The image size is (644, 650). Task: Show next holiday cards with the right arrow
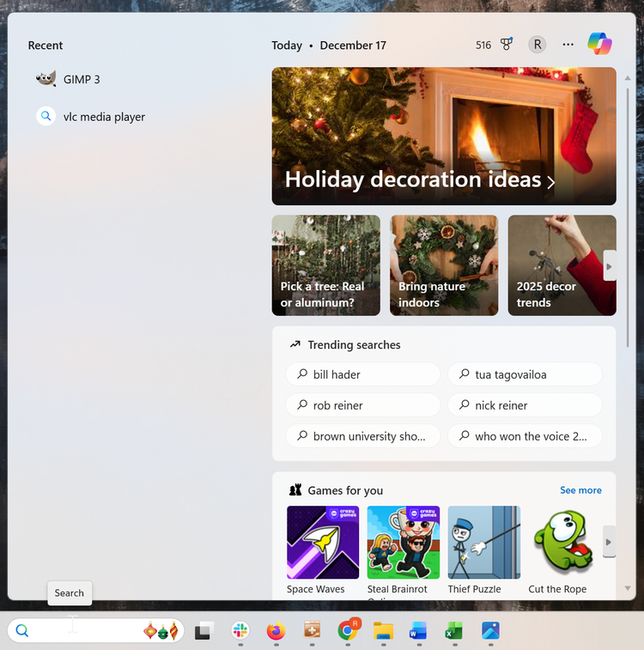coord(609,266)
